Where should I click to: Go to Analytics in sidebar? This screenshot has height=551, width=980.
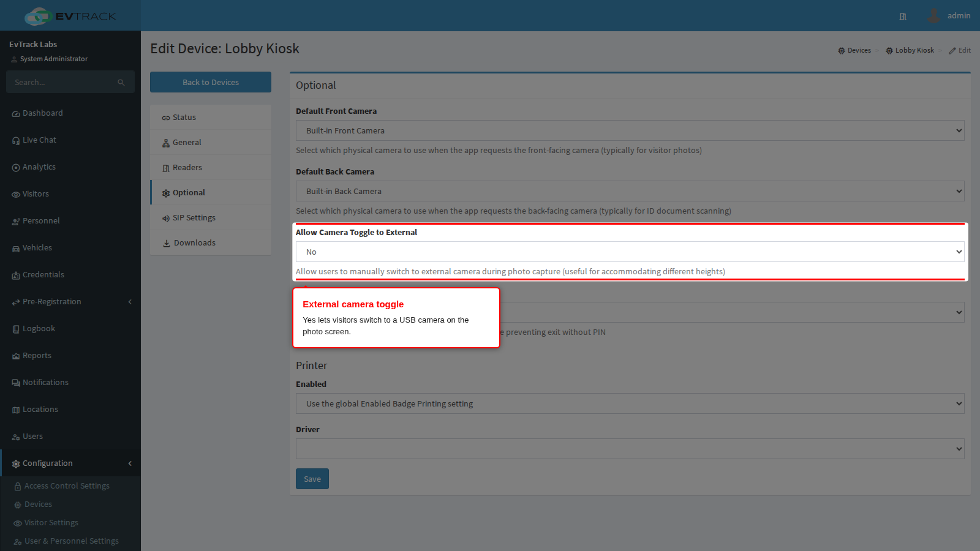coord(70,167)
